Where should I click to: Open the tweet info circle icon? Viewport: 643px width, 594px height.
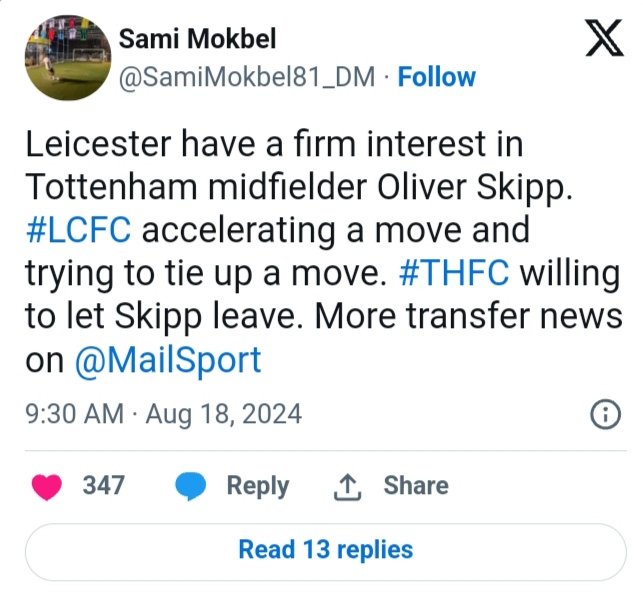604,414
